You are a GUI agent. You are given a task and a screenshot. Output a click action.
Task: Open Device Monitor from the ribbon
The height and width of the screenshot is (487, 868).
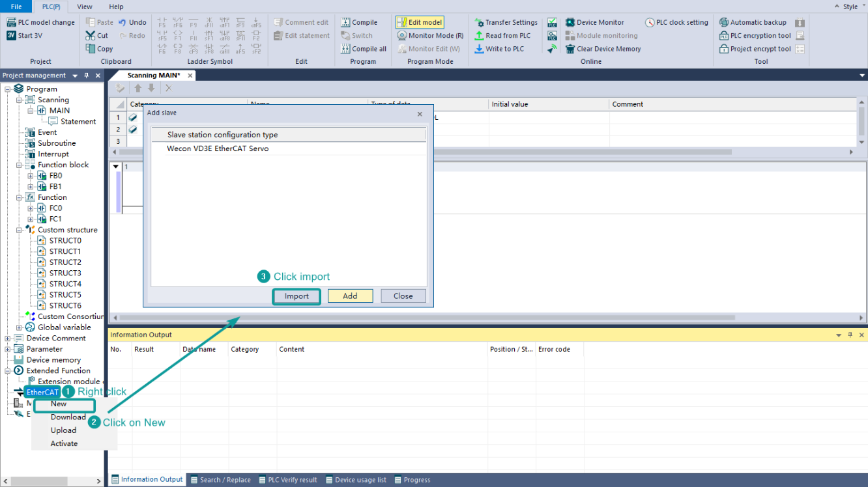[570, 22]
